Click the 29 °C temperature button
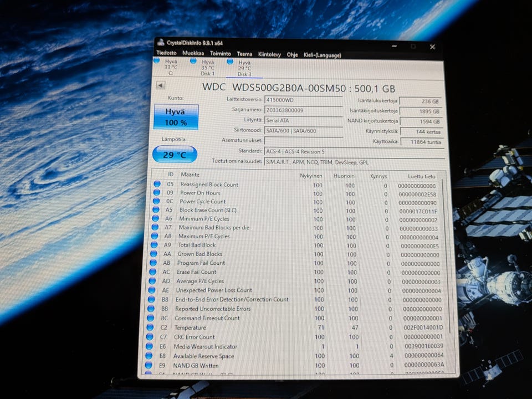This screenshot has width=532, height=399. (175, 155)
